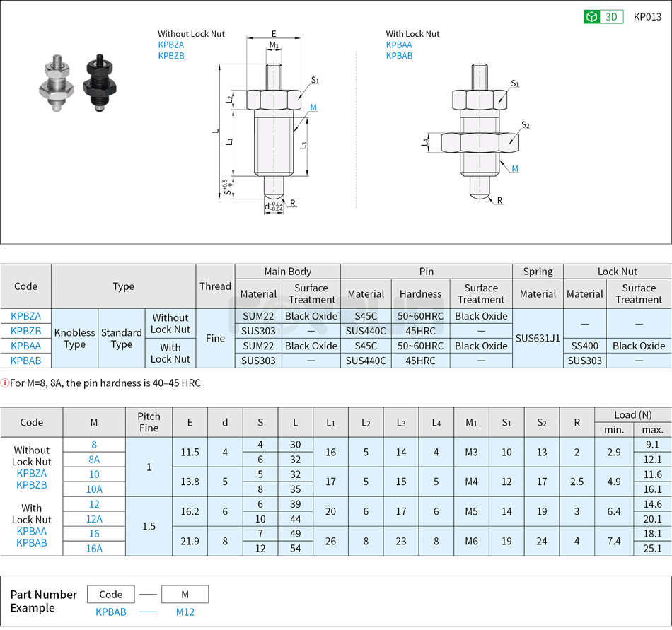The height and width of the screenshot is (630, 672).
Task: Click KPBAB in the part number example
Action: click(110, 612)
